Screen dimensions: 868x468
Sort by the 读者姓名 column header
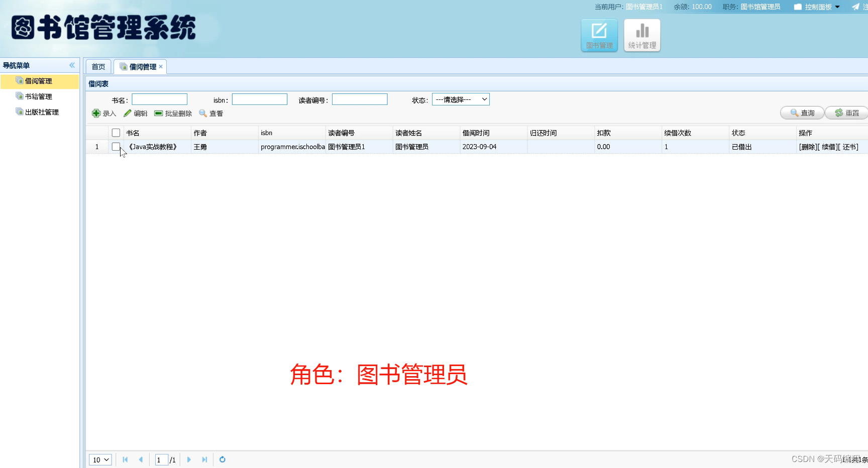[x=426, y=133]
